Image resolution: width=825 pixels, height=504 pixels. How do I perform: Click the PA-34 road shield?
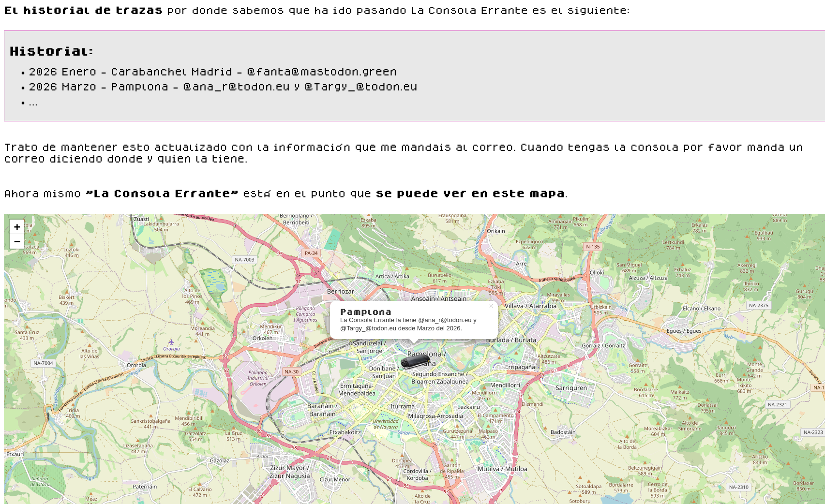click(x=311, y=253)
